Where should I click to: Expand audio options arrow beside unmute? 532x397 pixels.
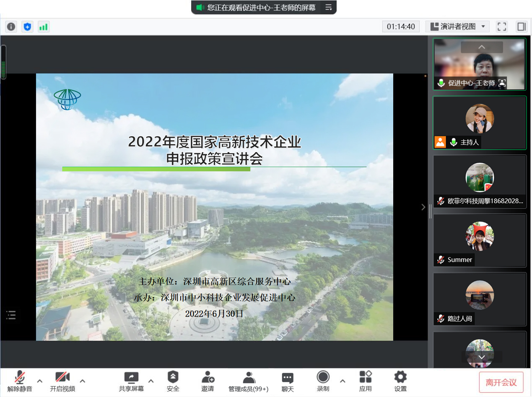pos(40,381)
